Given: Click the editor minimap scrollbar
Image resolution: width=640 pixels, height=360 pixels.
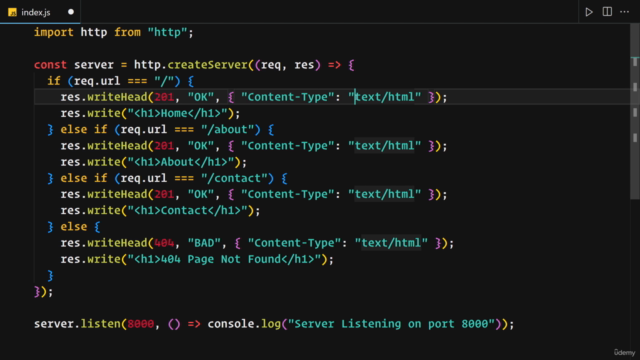Looking at the screenshot, I should click(635, 110).
